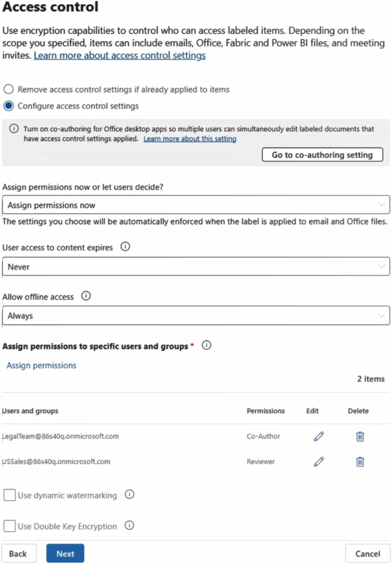Click the Assign permissions link
The height and width of the screenshot is (564, 392).
pos(41,366)
